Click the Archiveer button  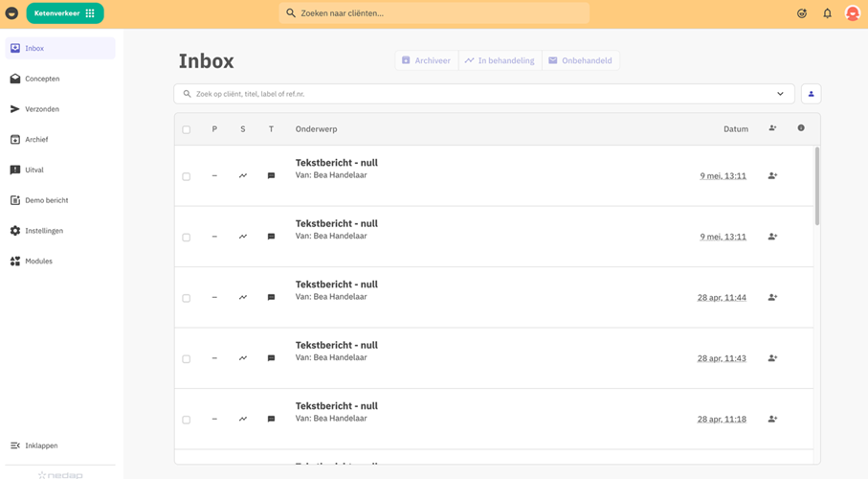pos(426,60)
